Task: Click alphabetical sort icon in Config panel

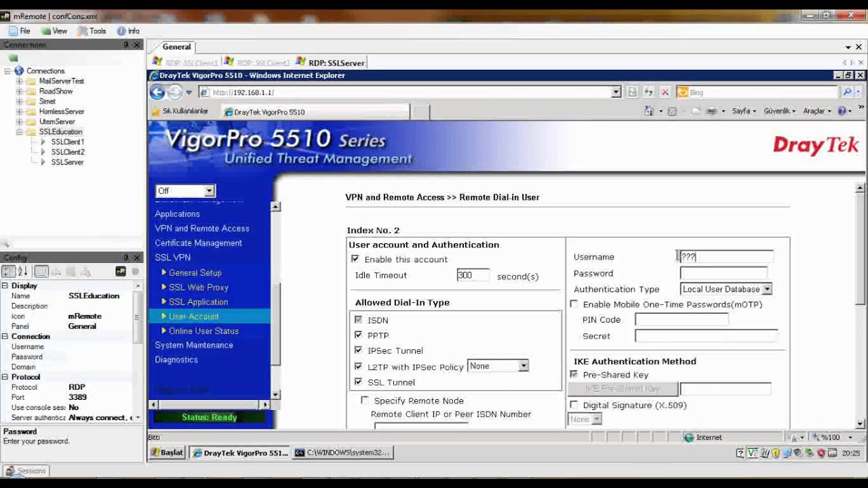Action: click(x=22, y=272)
